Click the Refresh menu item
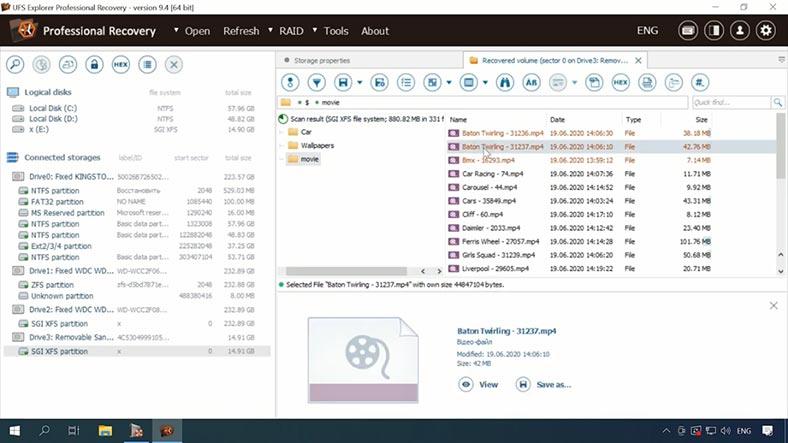788x443 pixels. click(241, 31)
